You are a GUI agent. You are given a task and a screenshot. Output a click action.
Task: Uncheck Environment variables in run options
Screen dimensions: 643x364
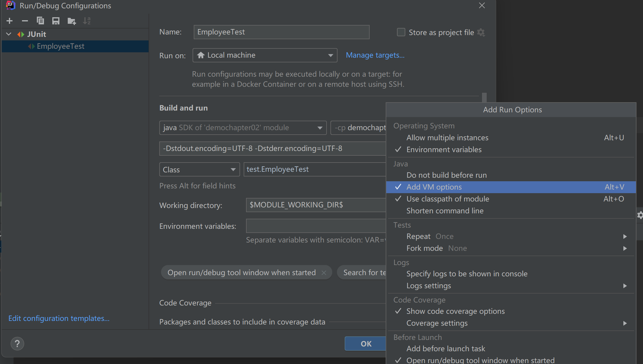(x=444, y=149)
